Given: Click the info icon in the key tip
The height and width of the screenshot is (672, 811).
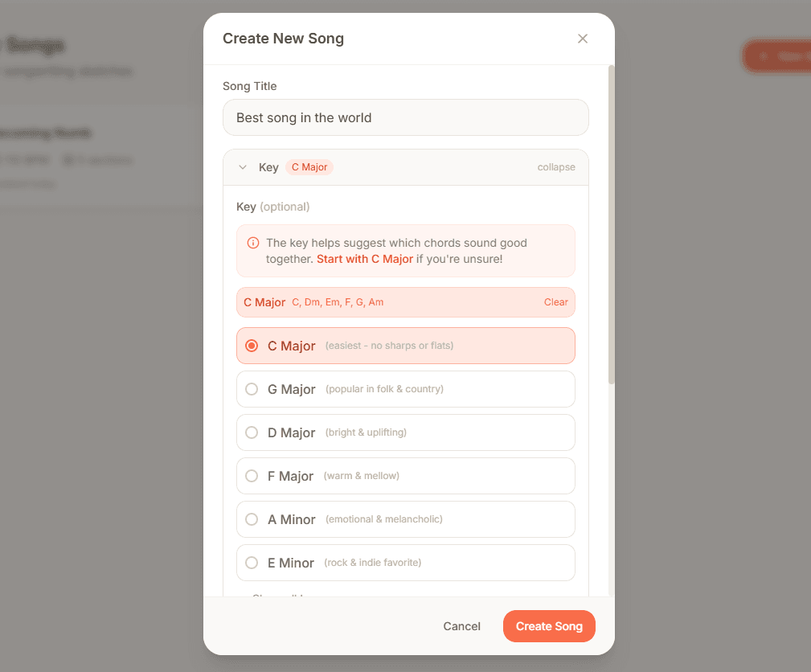Looking at the screenshot, I should click(253, 243).
